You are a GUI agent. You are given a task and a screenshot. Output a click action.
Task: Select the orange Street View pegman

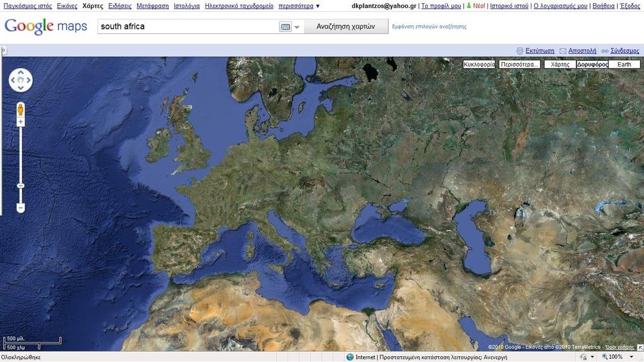point(21,109)
